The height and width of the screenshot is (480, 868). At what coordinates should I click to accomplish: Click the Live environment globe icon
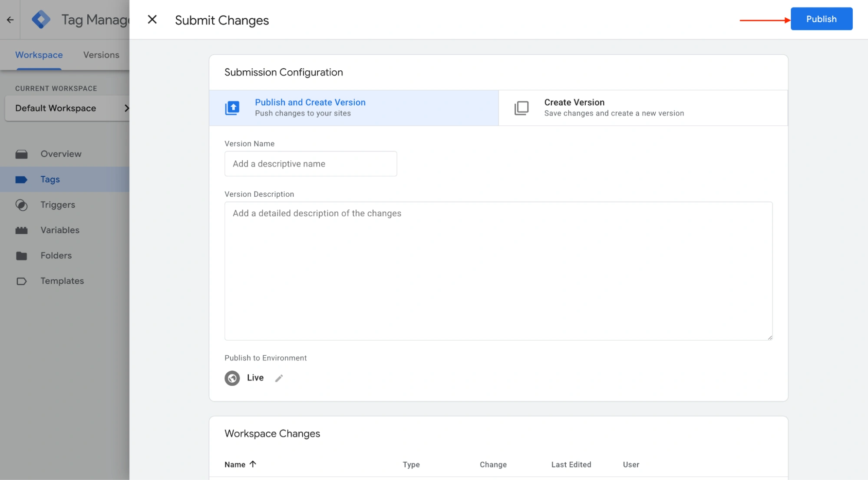point(232,378)
